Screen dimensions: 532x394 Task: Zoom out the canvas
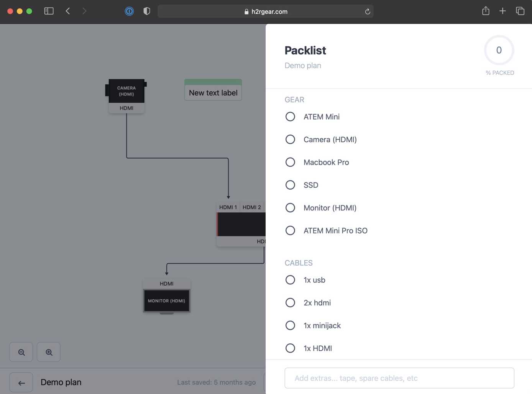pyautogui.click(x=21, y=352)
